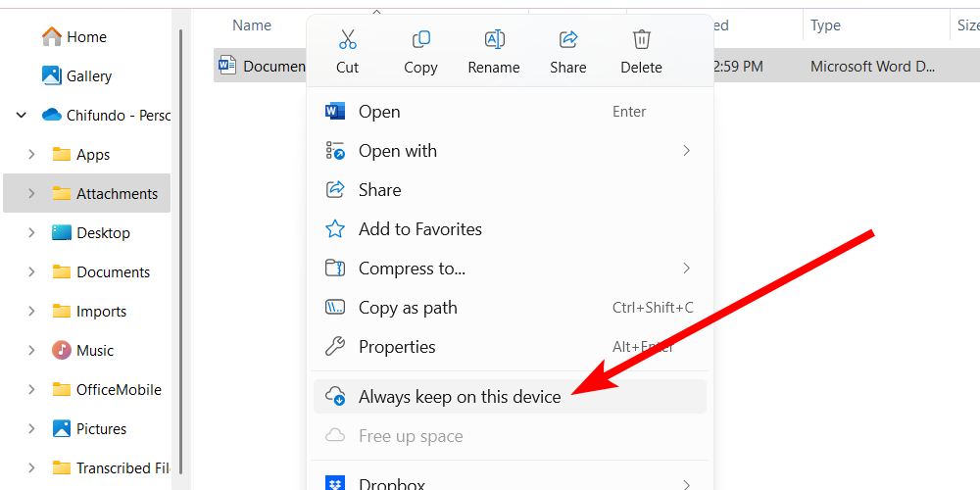Sort by the Type column header

(x=825, y=25)
